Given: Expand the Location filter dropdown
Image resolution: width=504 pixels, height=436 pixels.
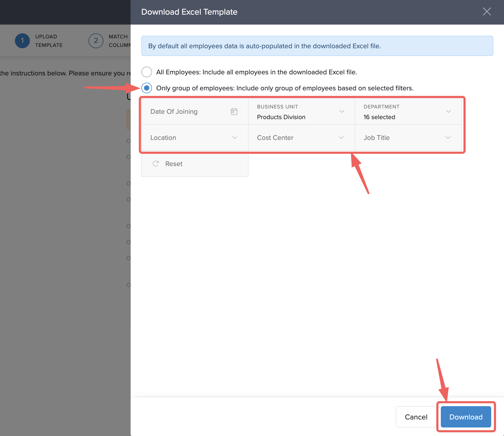Looking at the screenshot, I should (194, 138).
